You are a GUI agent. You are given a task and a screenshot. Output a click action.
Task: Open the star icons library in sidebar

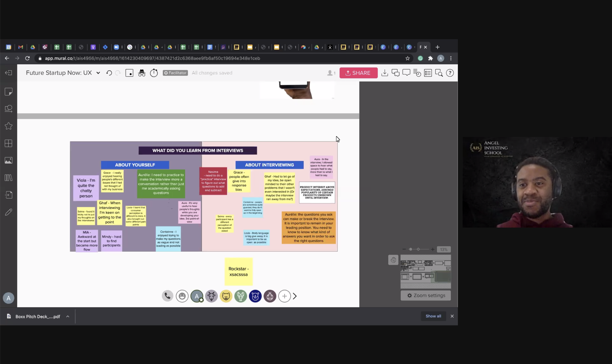coord(9,126)
